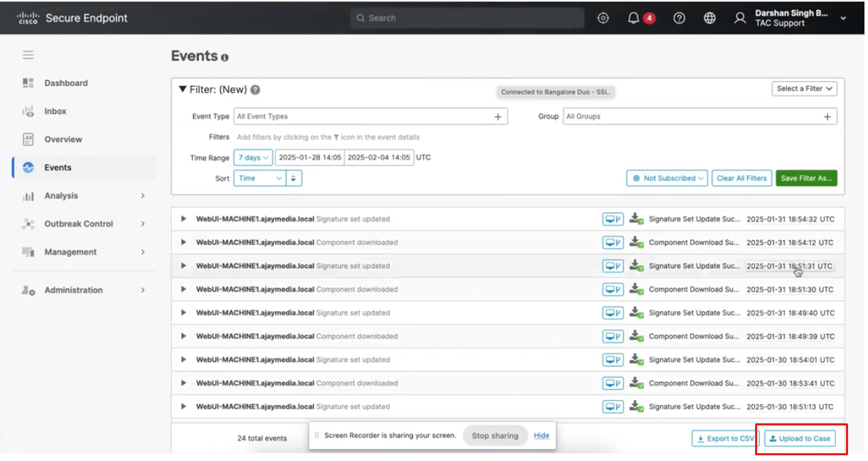Viewport: 868px width, 461px height.
Task: Select Events in the sidebar
Action: click(x=85, y=168)
